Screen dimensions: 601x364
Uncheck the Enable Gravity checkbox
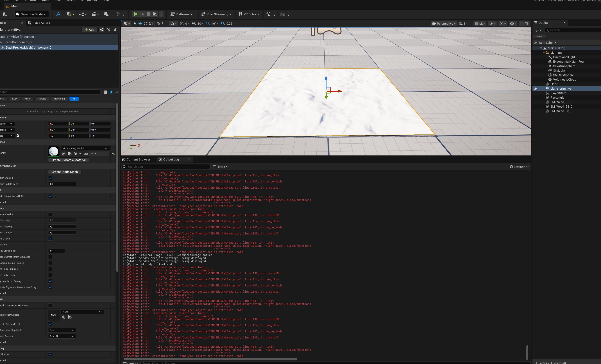click(50, 239)
